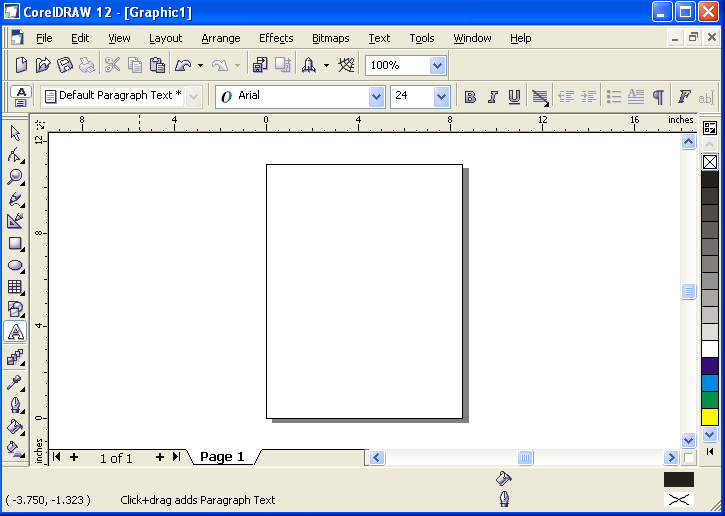Open the Arrange menu
This screenshot has width=725, height=516.
point(221,38)
